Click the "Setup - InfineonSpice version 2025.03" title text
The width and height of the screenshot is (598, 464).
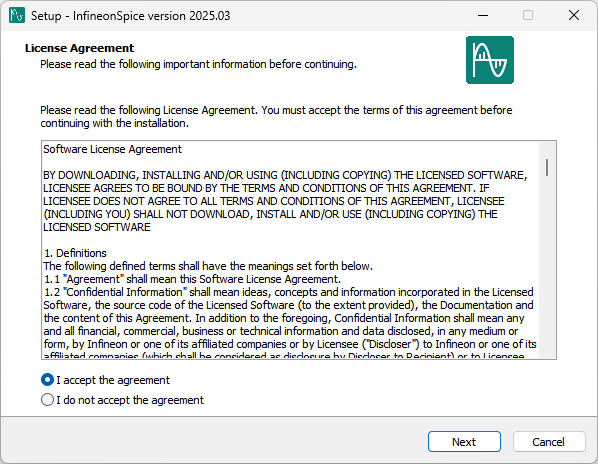(130, 16)
